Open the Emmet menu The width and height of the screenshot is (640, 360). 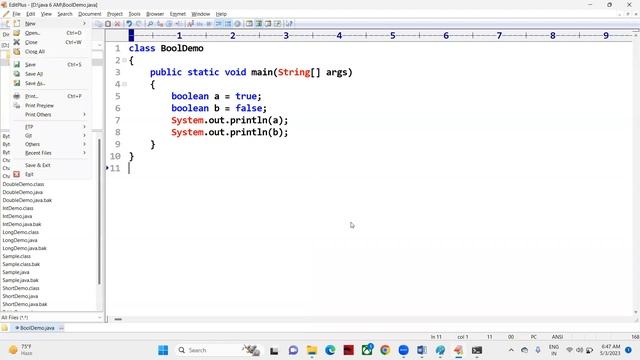[x=178, y=14]
